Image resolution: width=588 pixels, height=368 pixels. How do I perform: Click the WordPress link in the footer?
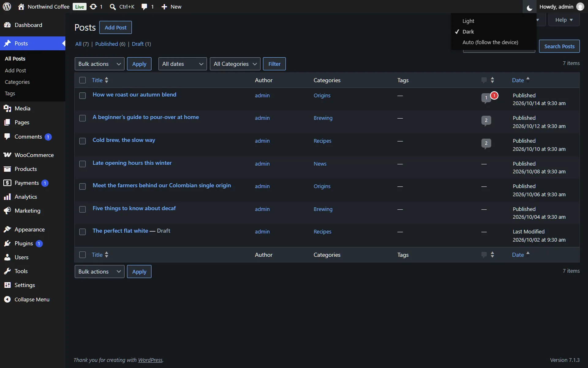[x=150, y=360]
